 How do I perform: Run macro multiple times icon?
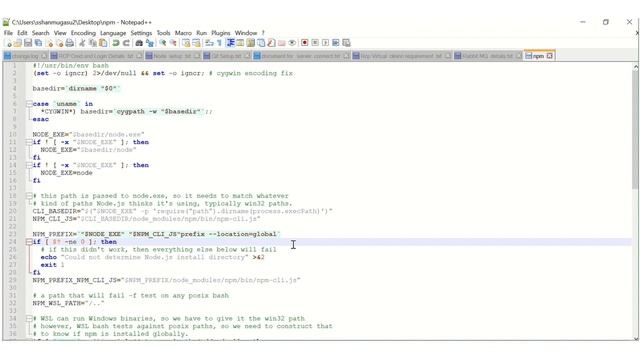336,43
